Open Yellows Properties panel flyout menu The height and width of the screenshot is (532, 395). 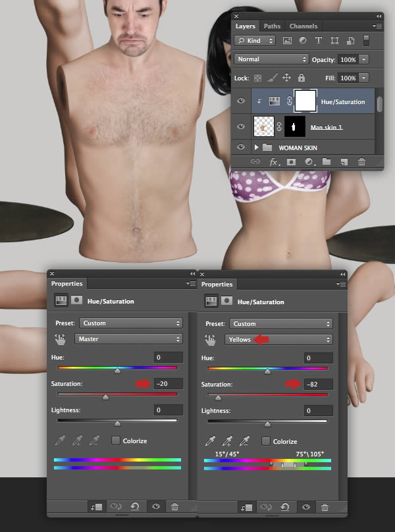pyautogui.click(x=341, y=284)
